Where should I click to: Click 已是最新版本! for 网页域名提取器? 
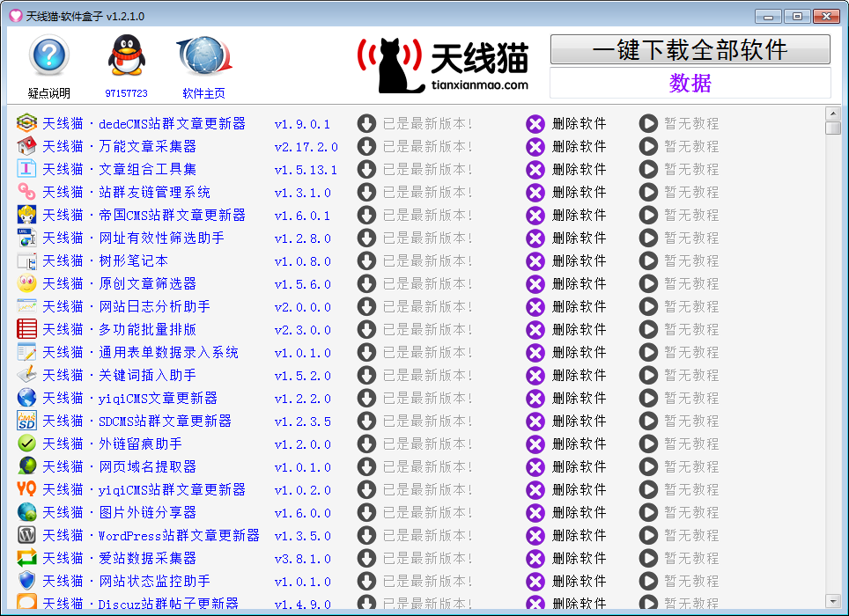point(428,466)
